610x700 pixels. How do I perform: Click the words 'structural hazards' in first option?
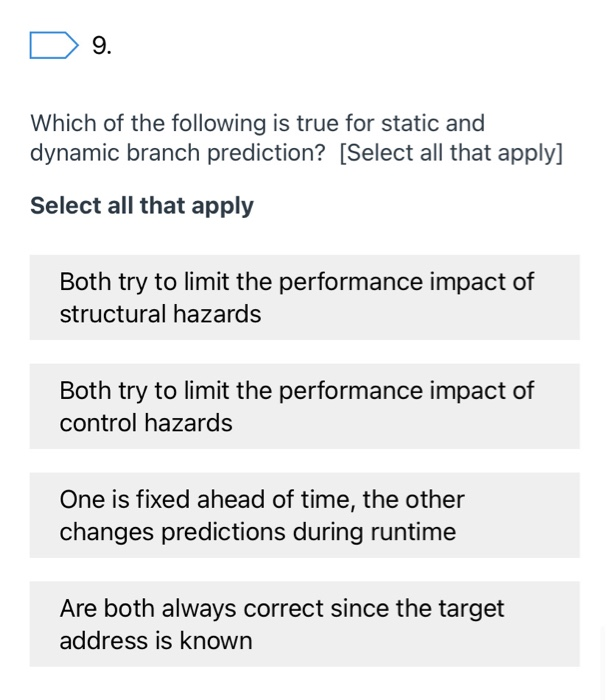click(160, 314)
